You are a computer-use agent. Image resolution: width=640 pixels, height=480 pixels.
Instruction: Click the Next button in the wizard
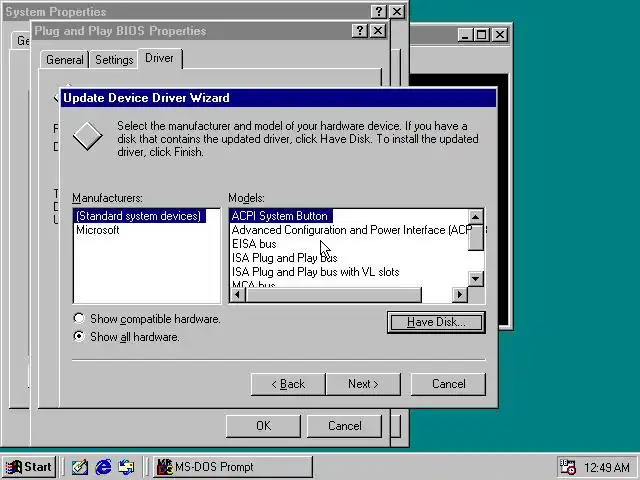(363, 384)
